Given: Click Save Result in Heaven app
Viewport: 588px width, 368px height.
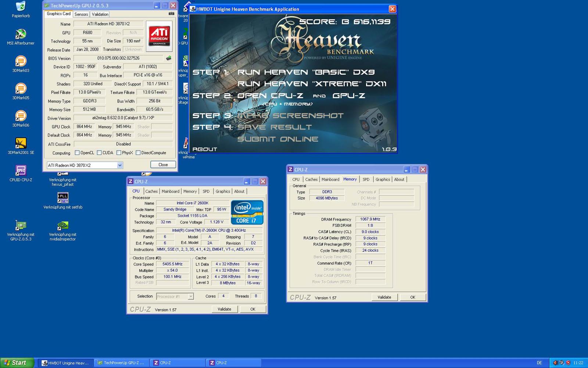Looking at the screenshot, I should coord(275,127).
